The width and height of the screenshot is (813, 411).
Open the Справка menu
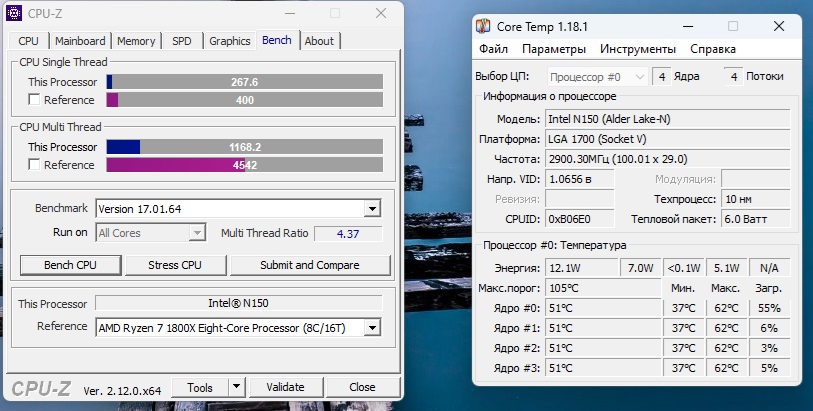point(713,49)
